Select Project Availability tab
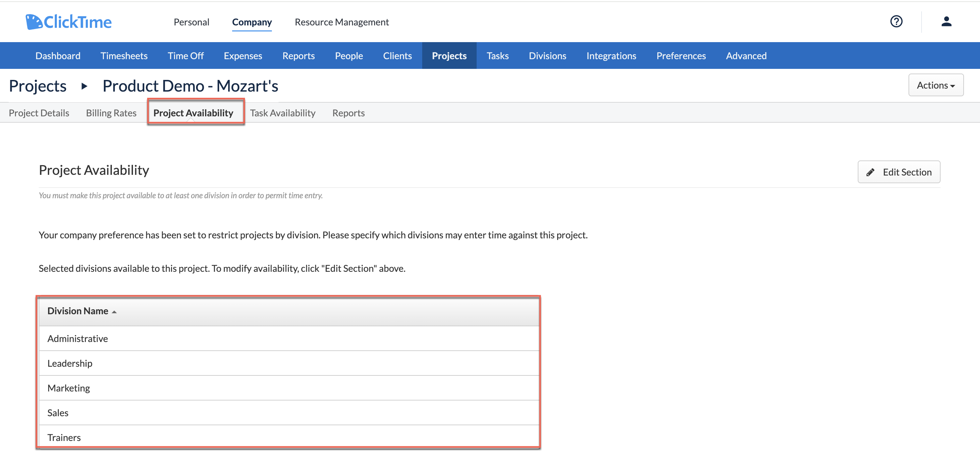Screen dimensions: 980x460 point(193,113)
